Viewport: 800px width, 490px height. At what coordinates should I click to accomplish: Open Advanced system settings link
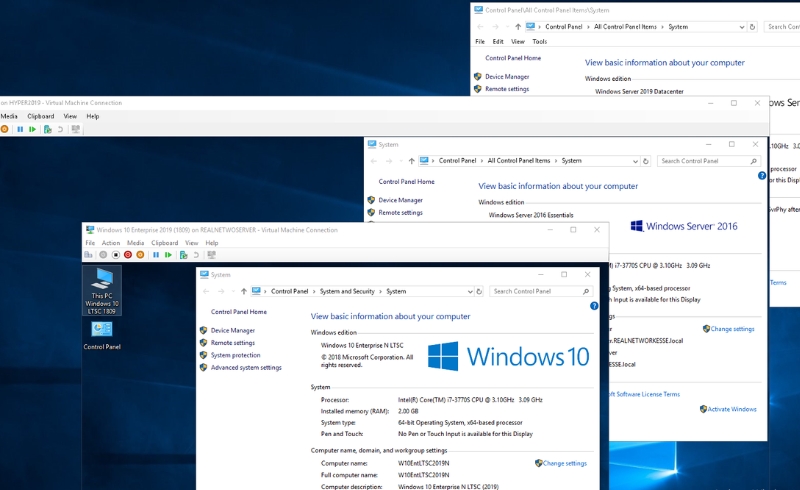point(246,368)
